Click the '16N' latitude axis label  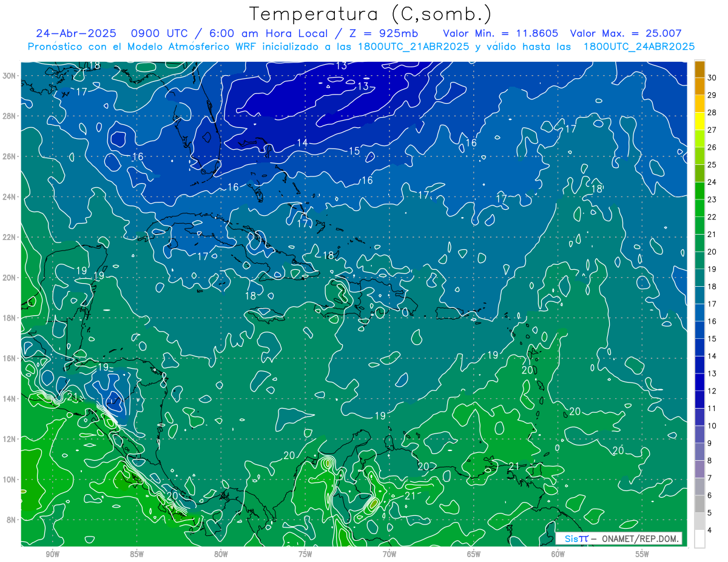(10, 358)
